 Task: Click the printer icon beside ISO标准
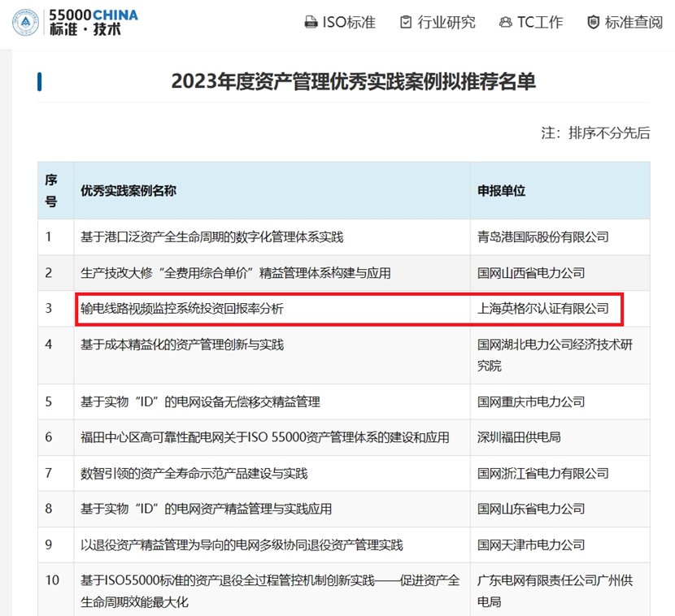[x=311, y=22]
